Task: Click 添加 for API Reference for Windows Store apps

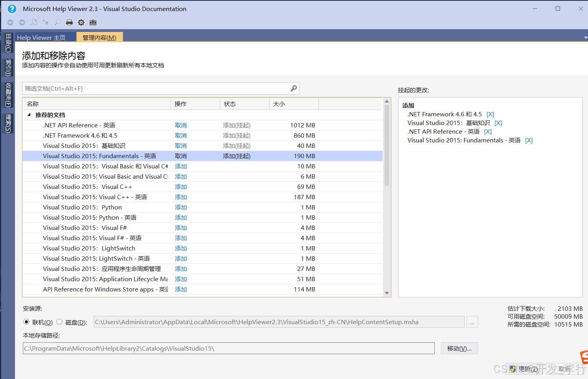Action: pyautogui.click(x=181, y=289)
